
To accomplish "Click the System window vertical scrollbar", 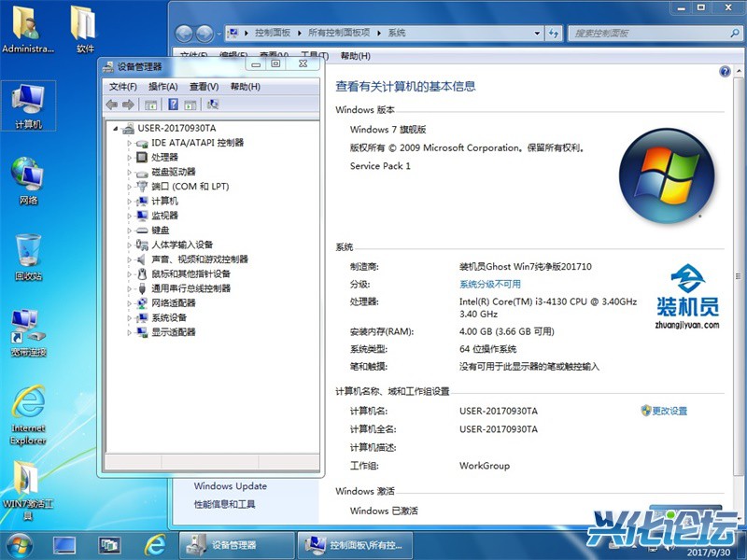I will tap(739, 276).
